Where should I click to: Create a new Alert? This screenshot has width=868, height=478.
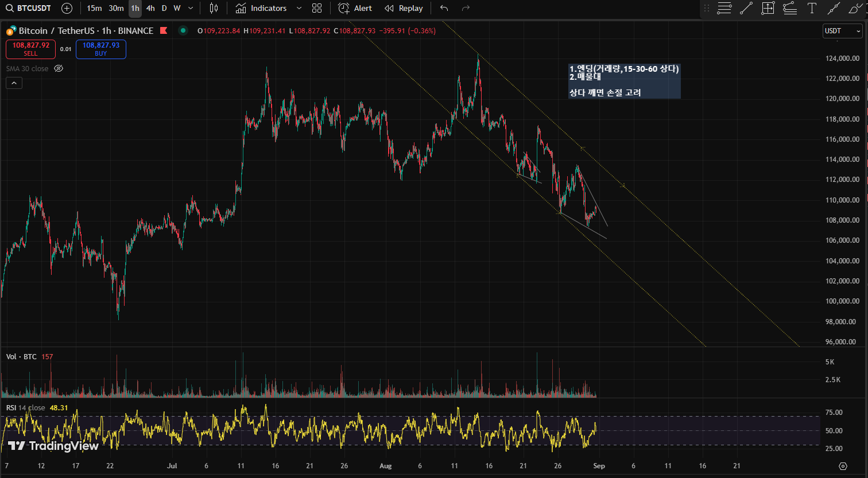(x=355, y=8)
